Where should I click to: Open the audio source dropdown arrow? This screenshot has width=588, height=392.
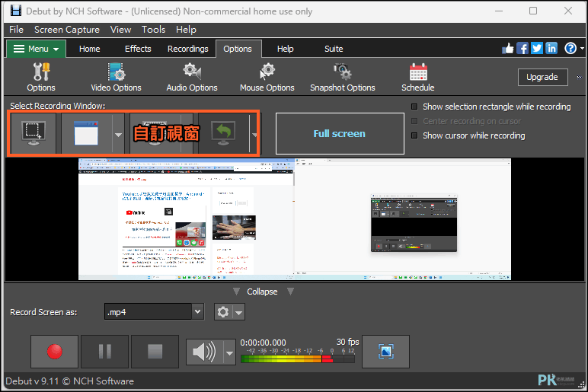[229, 352]
